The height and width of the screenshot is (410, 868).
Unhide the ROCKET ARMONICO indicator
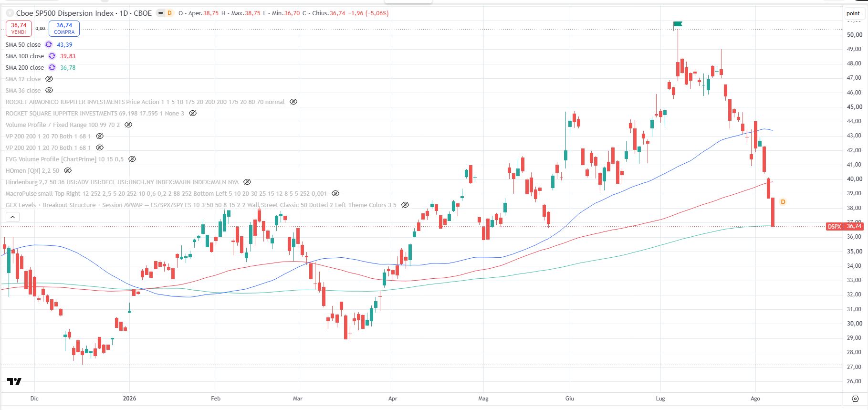[x=293, y=102]
